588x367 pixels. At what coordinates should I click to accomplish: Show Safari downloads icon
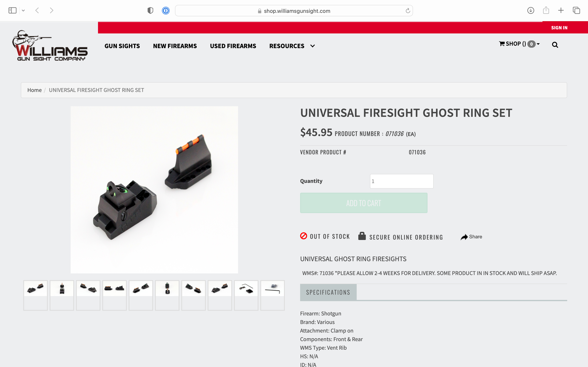(531, 10)
